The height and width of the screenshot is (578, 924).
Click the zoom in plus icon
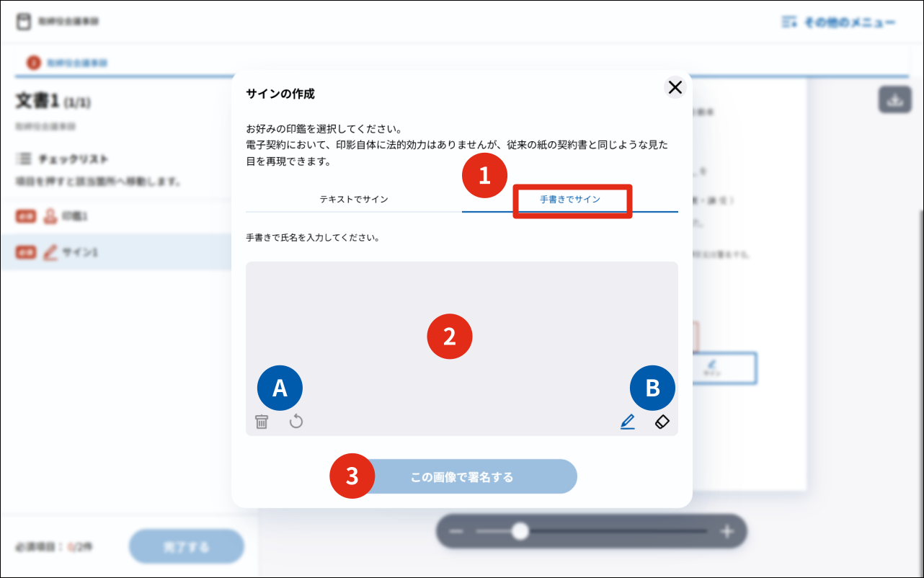point(727,532)
